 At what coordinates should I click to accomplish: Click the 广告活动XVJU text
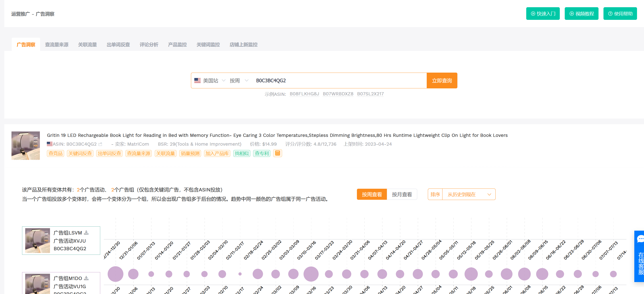point(70,241)
